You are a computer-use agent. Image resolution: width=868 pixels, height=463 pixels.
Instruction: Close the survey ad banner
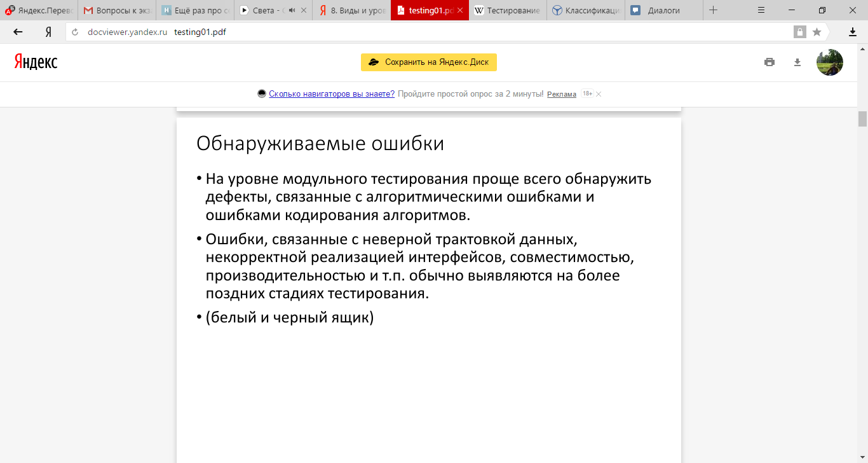click(599, 94)
